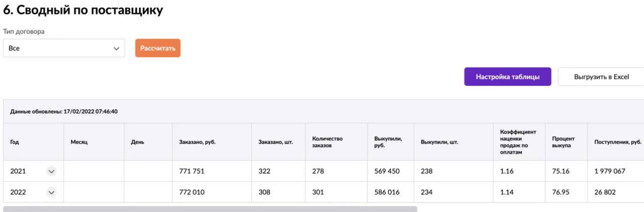Select the 771 751 ordered amount cell

tap(192, 171)
